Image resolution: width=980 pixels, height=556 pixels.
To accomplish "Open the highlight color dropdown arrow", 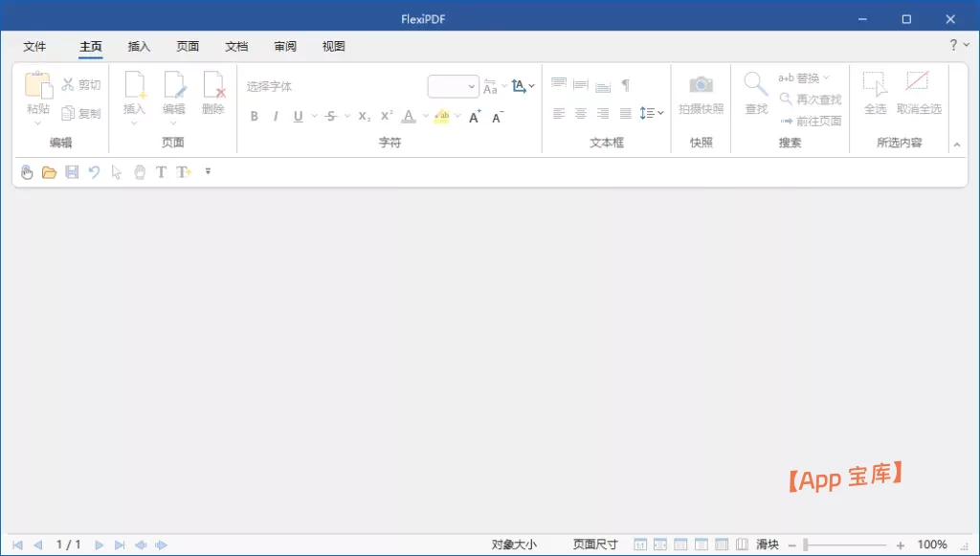I will pos(458,116).
